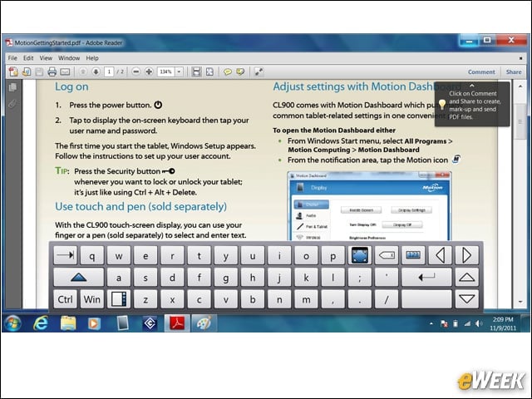Tap the Win key on on-screen keyboard

(x=92, y=299)
